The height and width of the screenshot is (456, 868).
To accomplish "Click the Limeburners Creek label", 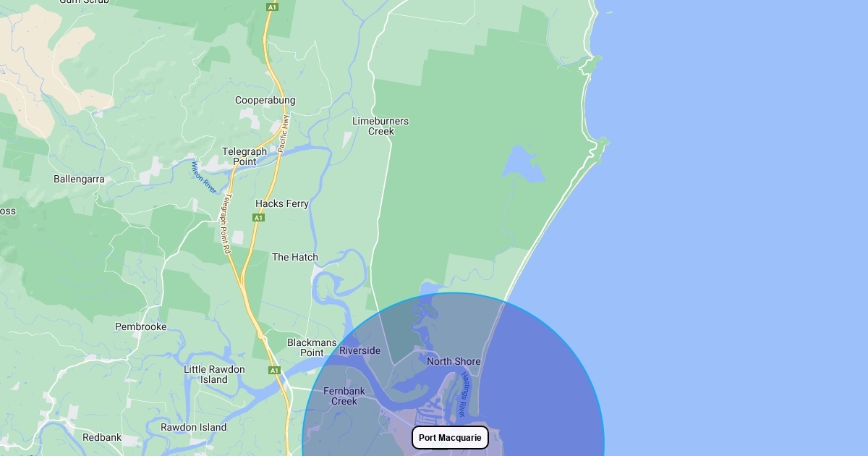I will [380, 126].
